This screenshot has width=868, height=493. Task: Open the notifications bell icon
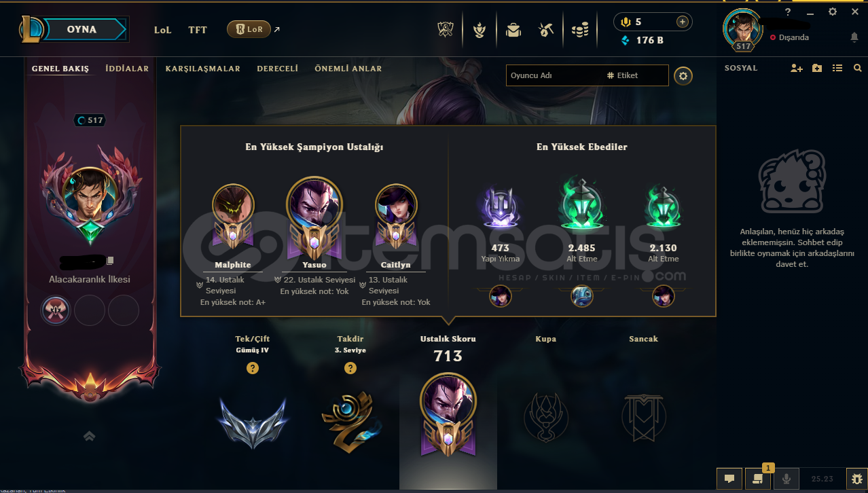pos(854,37)
